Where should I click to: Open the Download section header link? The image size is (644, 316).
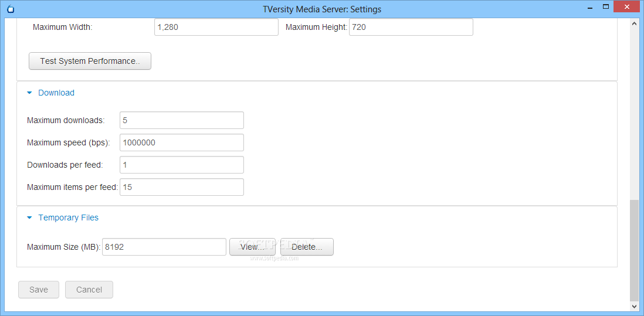click(x=56, y=93)
